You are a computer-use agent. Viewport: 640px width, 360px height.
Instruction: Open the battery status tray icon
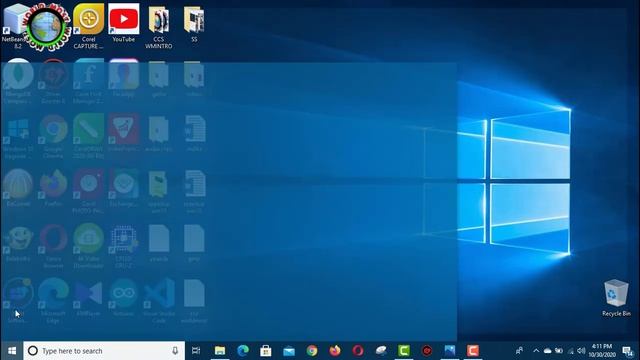click(559, 351)
